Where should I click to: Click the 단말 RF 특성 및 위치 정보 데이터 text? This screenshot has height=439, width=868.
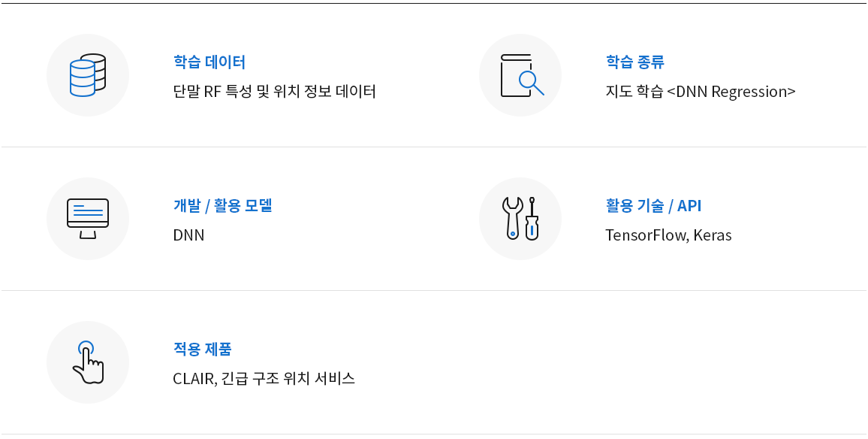275,92
